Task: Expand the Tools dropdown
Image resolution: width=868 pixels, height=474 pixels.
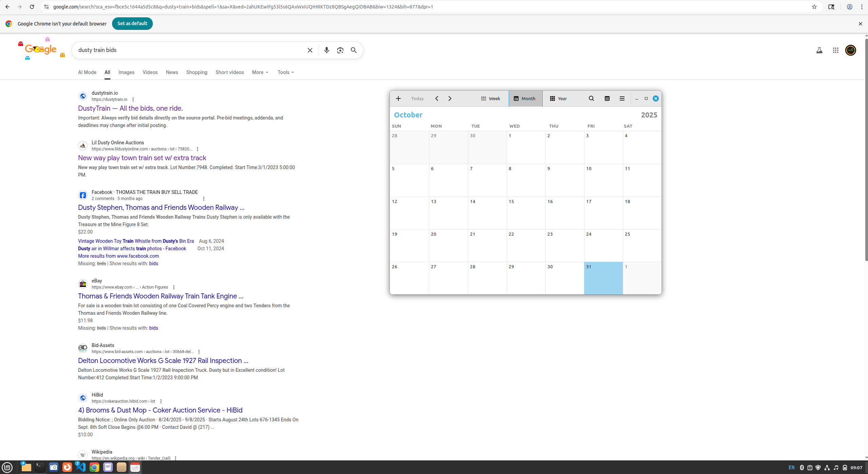Action: (286, 72)
